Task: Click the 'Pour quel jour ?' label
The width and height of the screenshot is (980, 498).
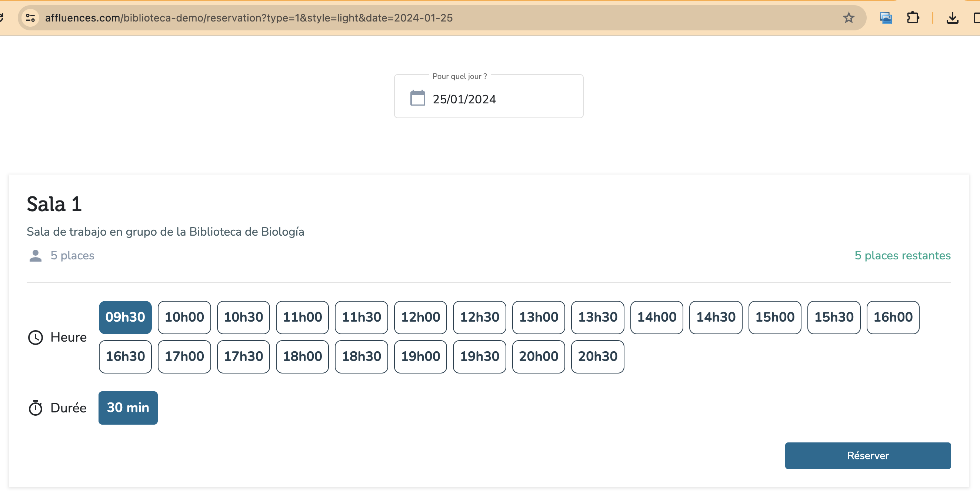Action: click(x=460, y=76)
